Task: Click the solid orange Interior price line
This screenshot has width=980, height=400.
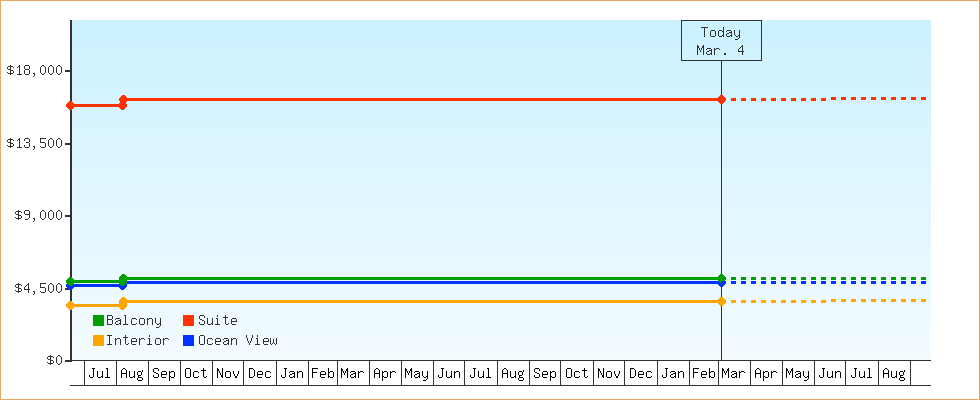Action: pyautogui.click(x=422, y=301)
